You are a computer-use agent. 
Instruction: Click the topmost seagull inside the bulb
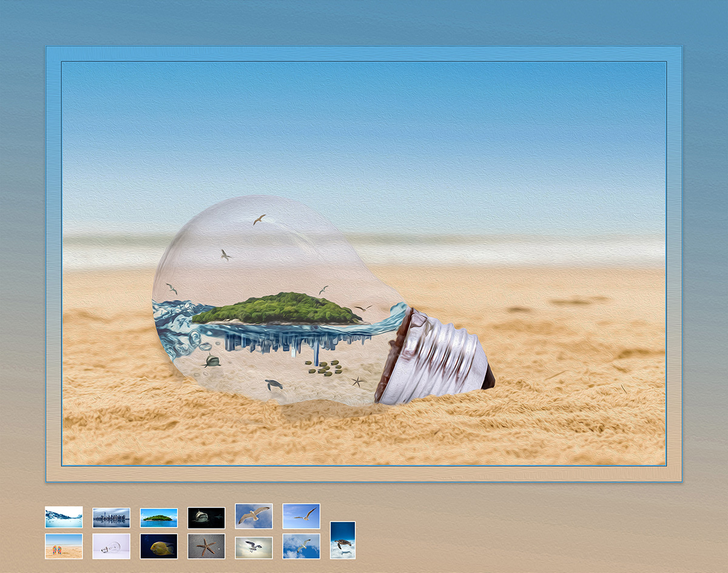[x=259, y=219]
